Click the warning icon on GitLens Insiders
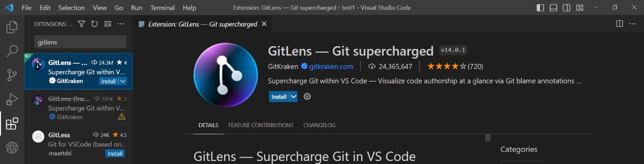The width and height of the screenshot is (644, 164). [121, 116]
